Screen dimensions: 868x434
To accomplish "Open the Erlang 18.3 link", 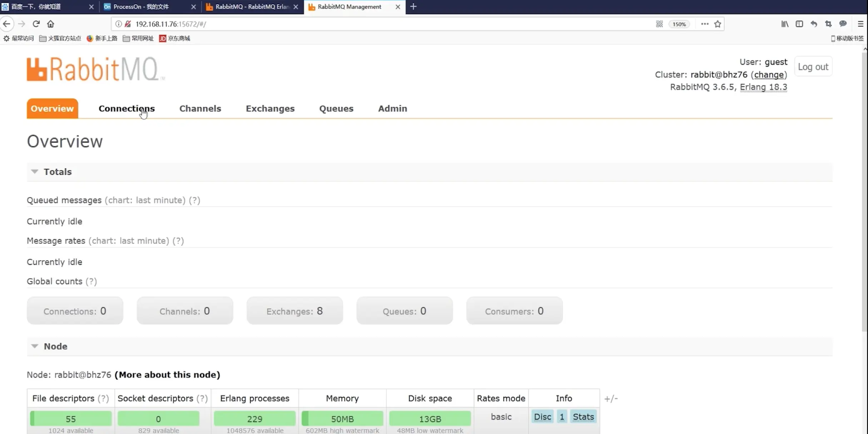I will (763, 87).
